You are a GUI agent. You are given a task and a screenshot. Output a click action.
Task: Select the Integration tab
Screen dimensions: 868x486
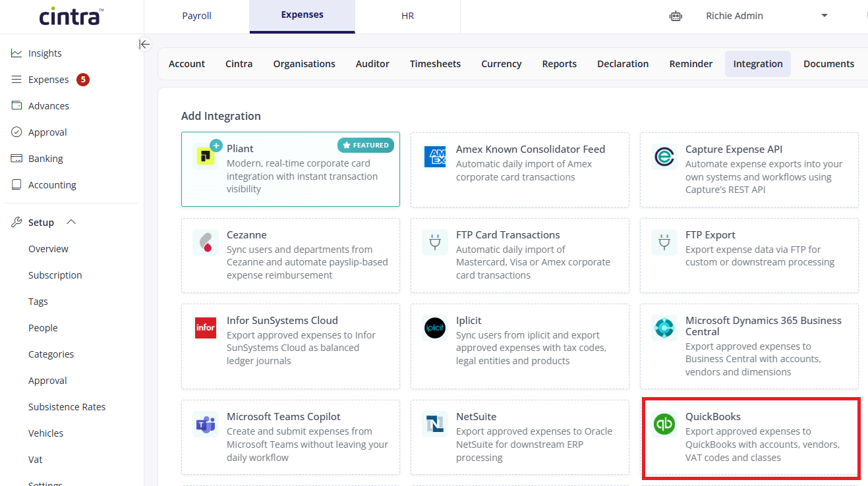coord(758,64)
